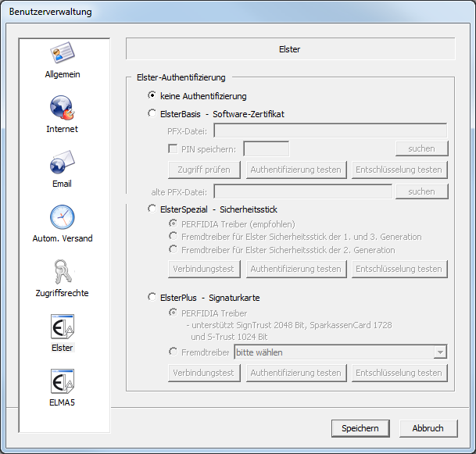This screenshot has width=476, height=454.
Task: Select Fremdtreiber 2. Generation radio
Action: pos(173,249)
